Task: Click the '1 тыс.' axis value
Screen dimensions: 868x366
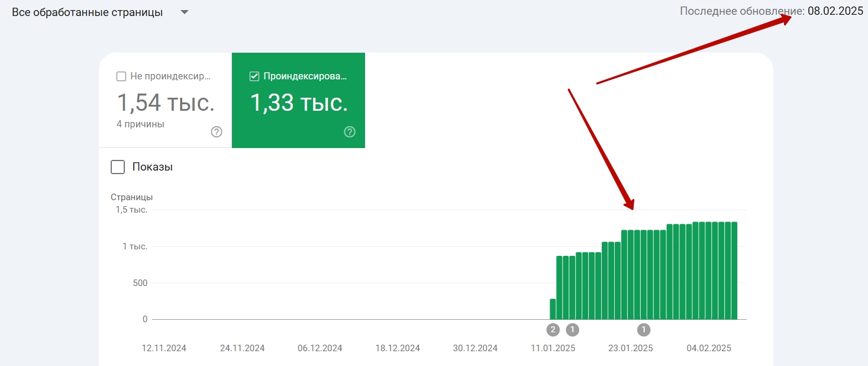Action: coord(135,246)
